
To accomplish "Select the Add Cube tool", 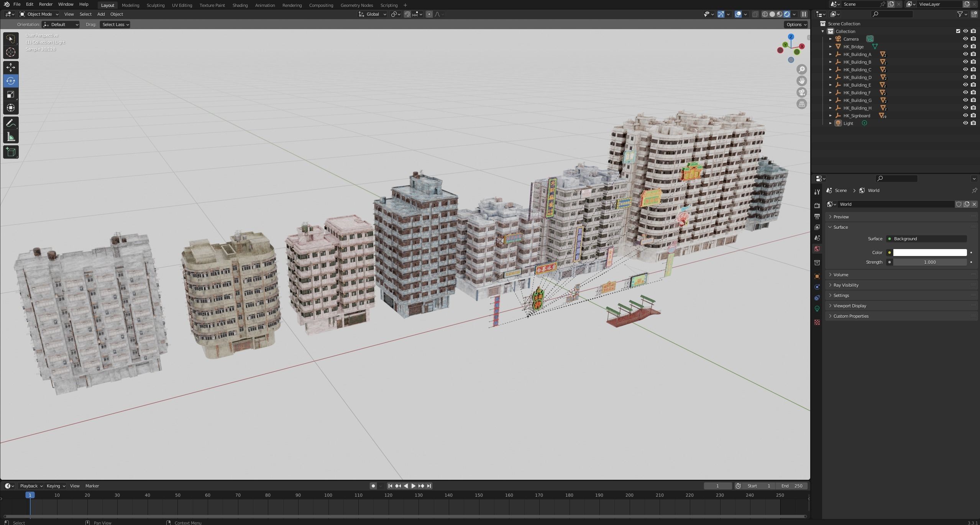I will tap(11, 152).
